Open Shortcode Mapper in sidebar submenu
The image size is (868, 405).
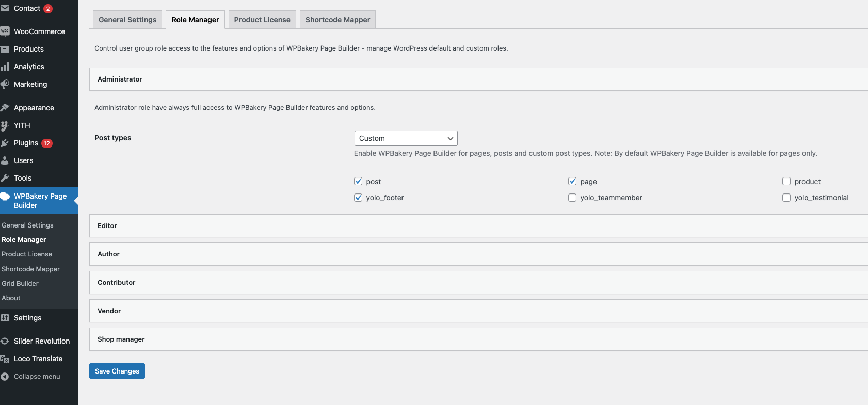[x=30, y=269]
